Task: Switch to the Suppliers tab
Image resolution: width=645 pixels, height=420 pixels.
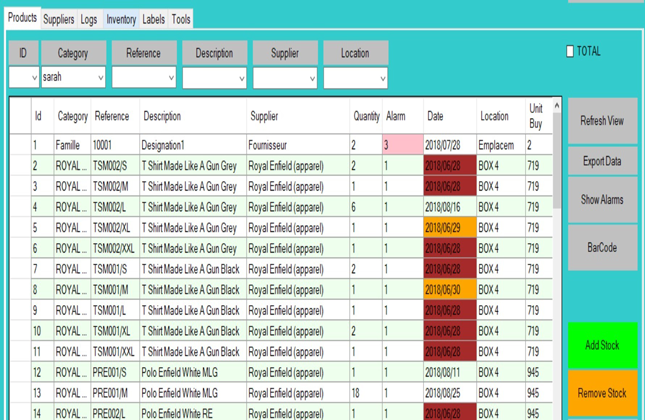Action: 59,19
